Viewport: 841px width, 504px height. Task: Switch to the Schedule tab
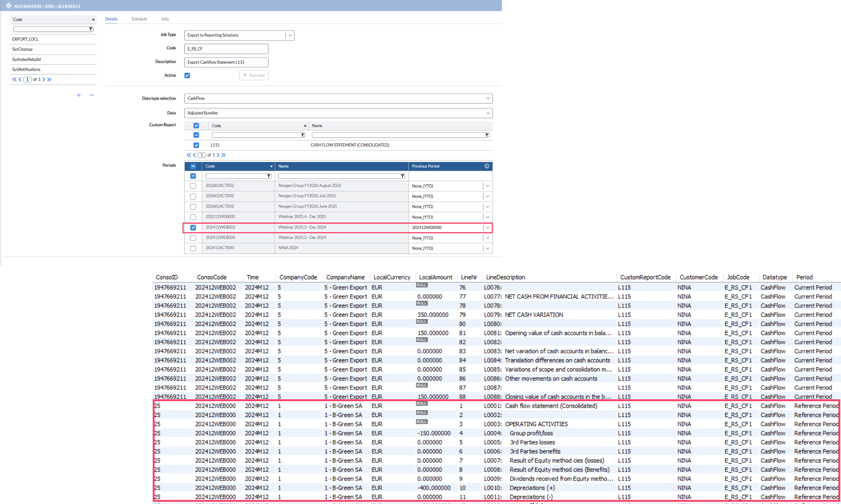point(139,19)
